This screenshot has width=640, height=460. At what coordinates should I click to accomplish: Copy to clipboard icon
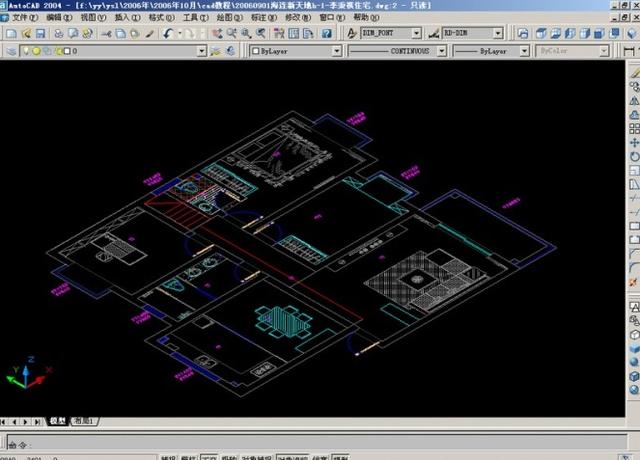tap(121, 33)
